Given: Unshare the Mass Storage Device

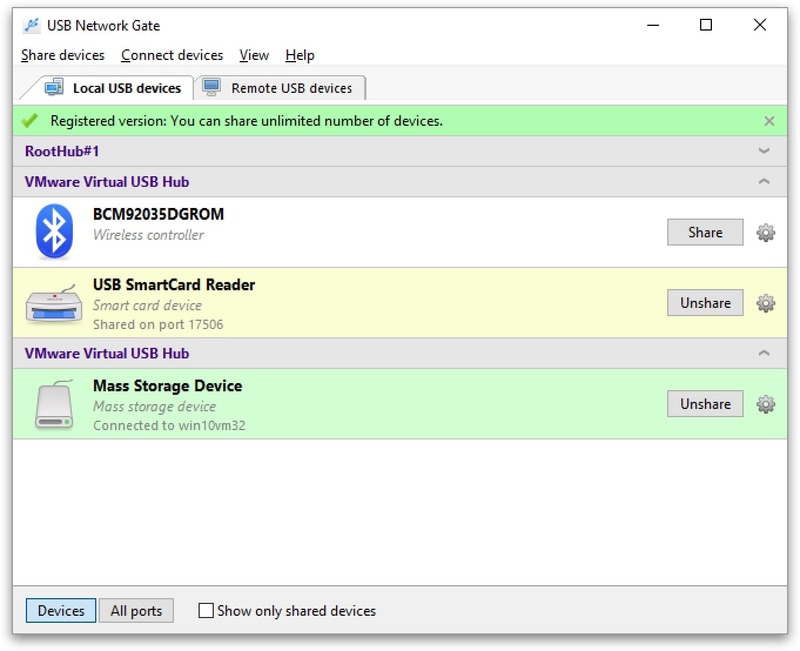Looking at the screenshot, I should pos(705,404).
